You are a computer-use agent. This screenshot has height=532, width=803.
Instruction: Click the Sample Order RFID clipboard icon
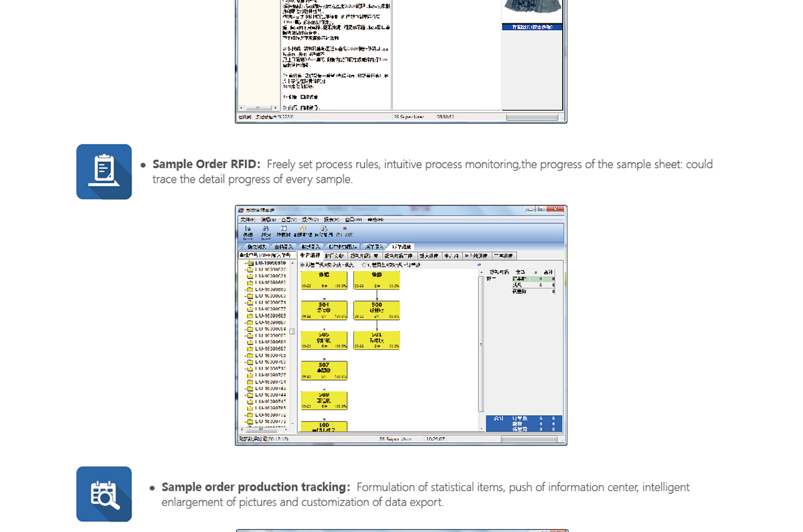104,171
